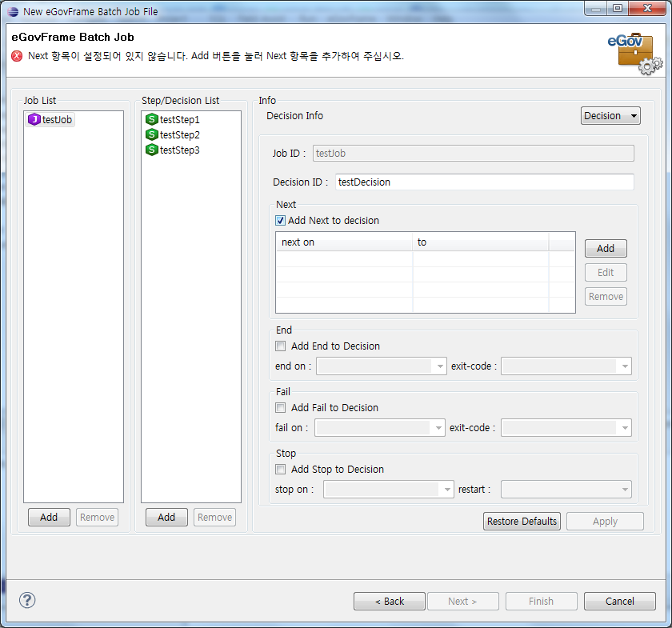Click the Next > wizard button
672x628 pixels.
tap(463, 602)
